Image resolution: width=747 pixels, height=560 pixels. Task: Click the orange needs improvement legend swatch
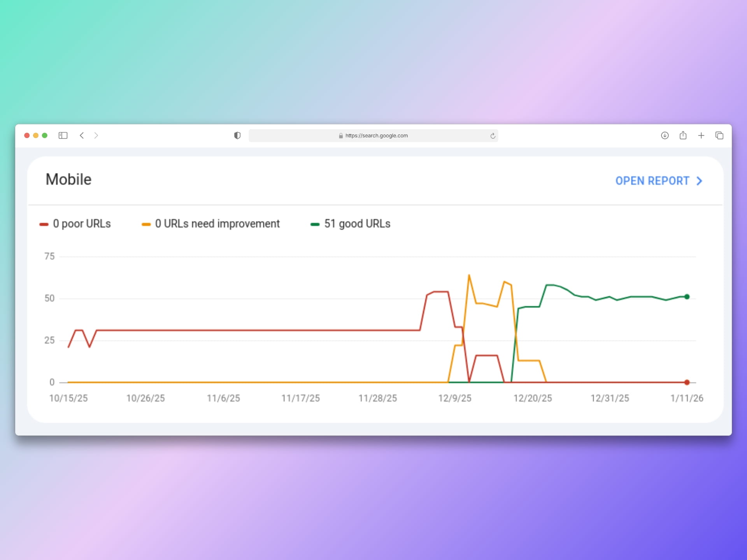coord(146,224)
